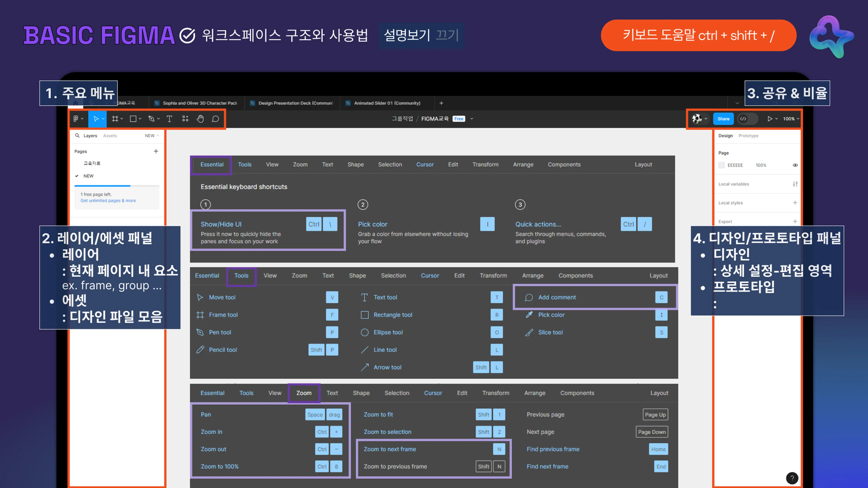
Task: Open the Animated Slider 01 tab
Action: pos(387,103)
